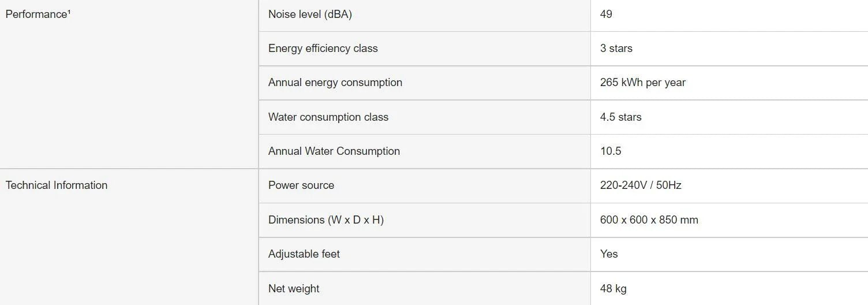Click the Yes value for adjustable feet
The image size is (868, 305).
click(x=609, y=254)
